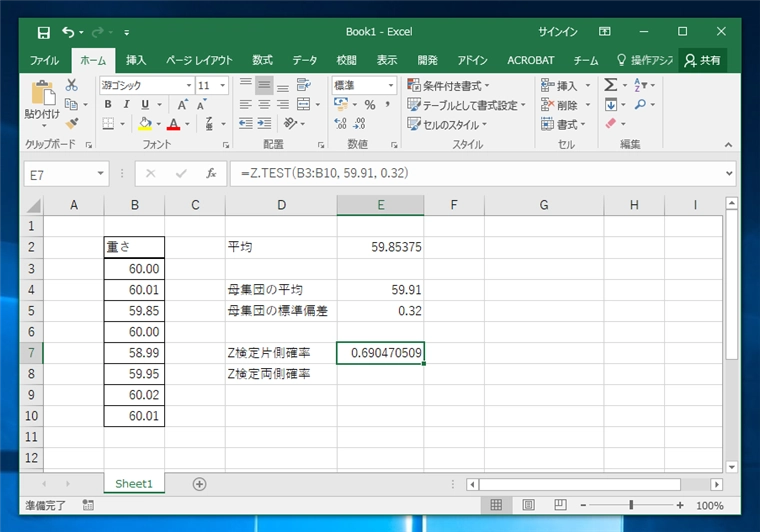Click Increase Indent icon
Screen dimensions: 760x532
(264, 124)
